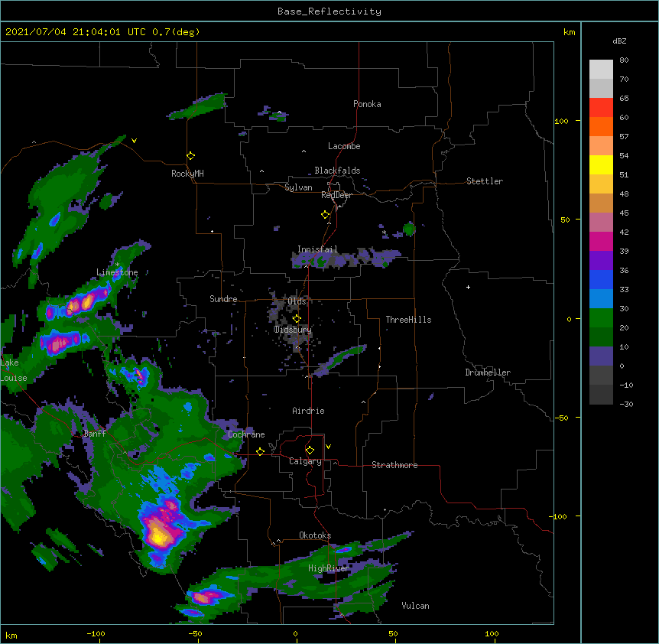Click the yellow diamond marker above Calgary label
The width and height of the screenshot is (659, 644).
tap(310, 450)
